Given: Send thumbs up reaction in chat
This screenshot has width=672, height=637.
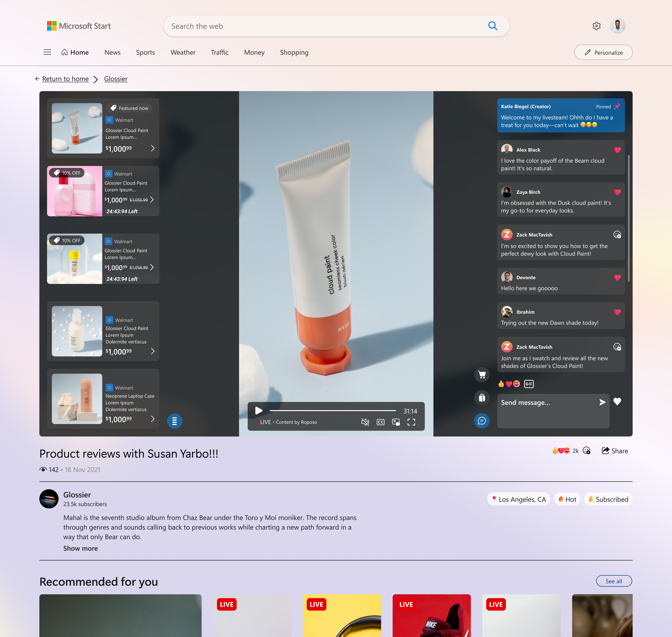Looking at the screenshot, I should 501,384.
